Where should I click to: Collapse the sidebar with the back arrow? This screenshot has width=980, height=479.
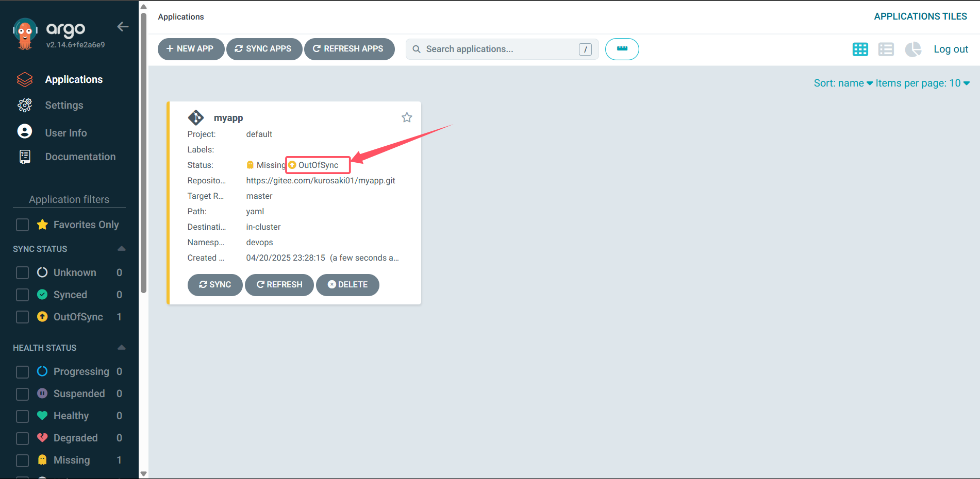pos(123,27)
